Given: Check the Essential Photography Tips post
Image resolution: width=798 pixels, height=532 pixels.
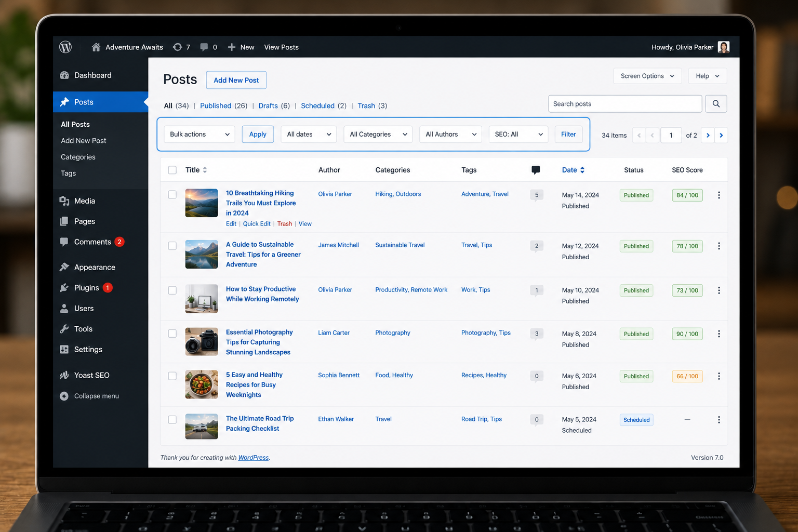Looking at the screenshot, I should (172, 334).
